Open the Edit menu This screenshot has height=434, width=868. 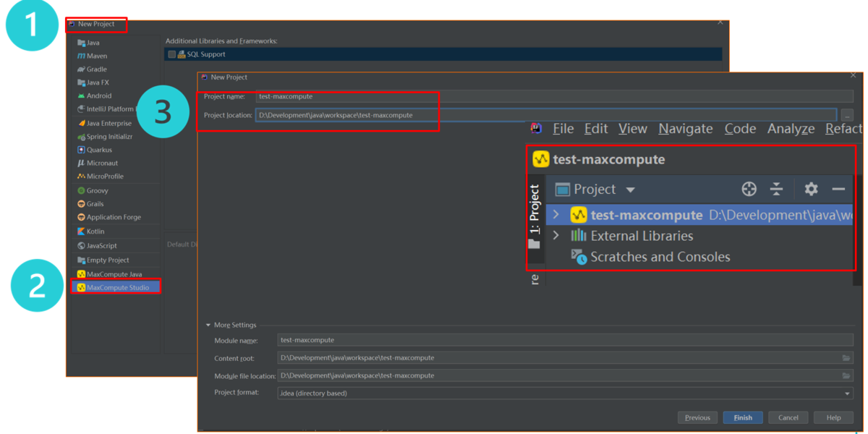(596, 129)
